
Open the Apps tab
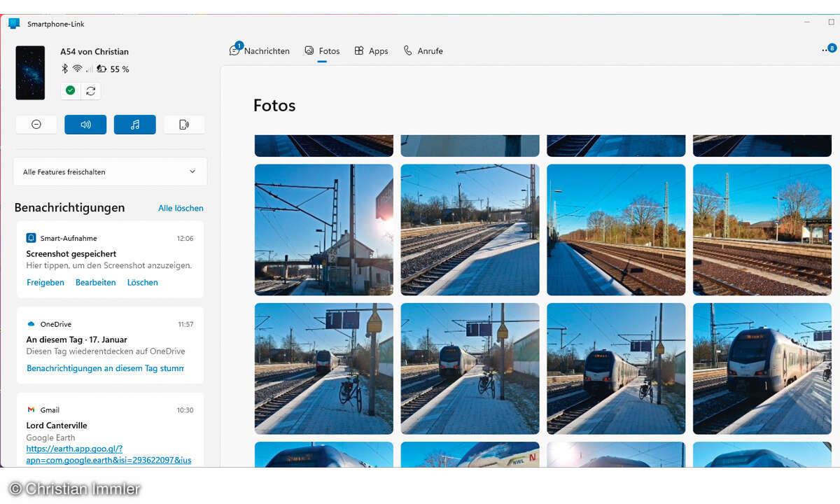tap(371, 51)
